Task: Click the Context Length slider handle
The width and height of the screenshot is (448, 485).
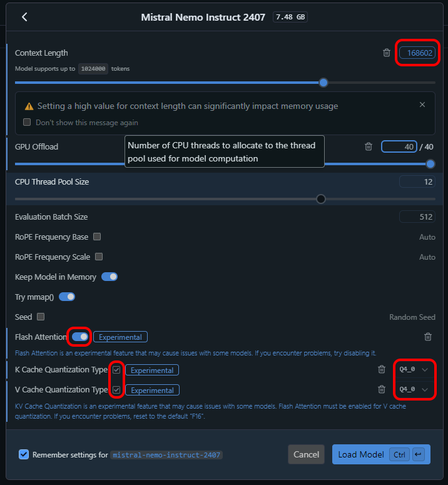Action: pyautogui.click(x=323, y=83)
